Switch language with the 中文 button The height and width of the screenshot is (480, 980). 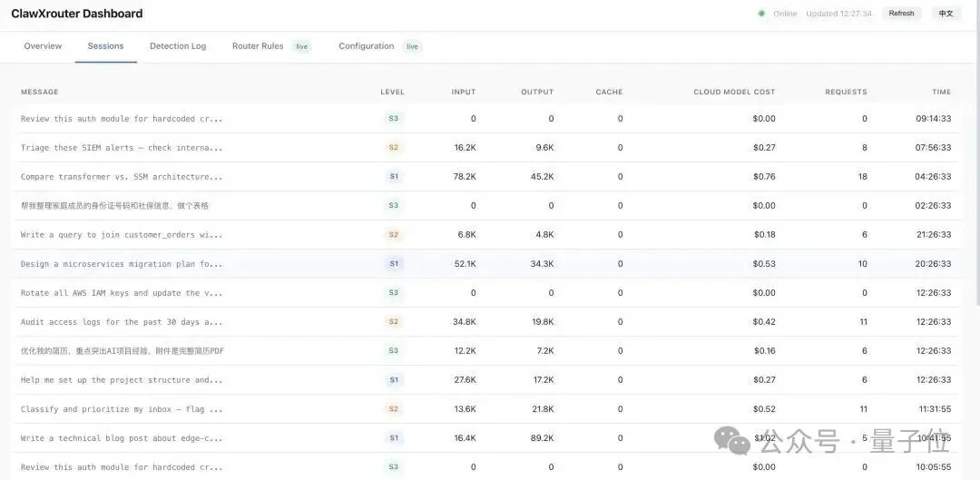click(946, 14)
